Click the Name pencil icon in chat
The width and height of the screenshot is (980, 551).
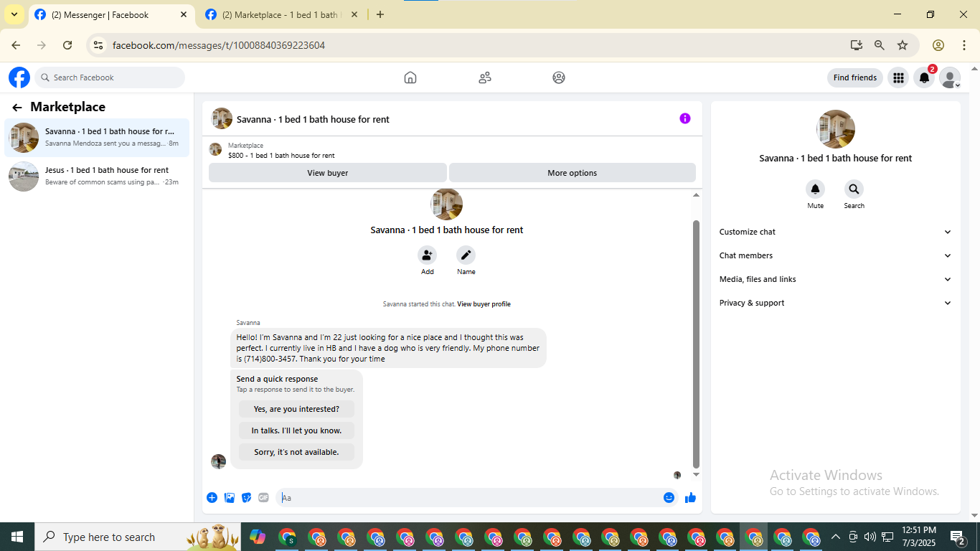pyautogui.click(x=466, y=255)
